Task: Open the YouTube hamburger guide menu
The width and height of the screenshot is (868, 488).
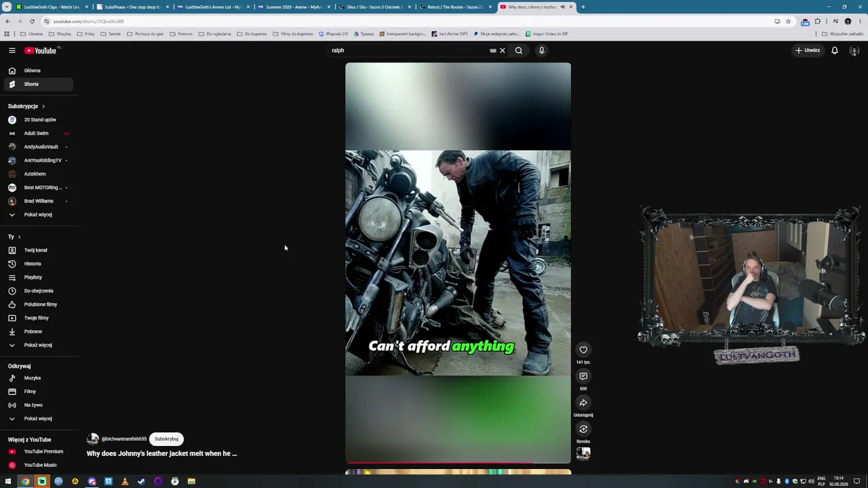Action: point(12,51)
